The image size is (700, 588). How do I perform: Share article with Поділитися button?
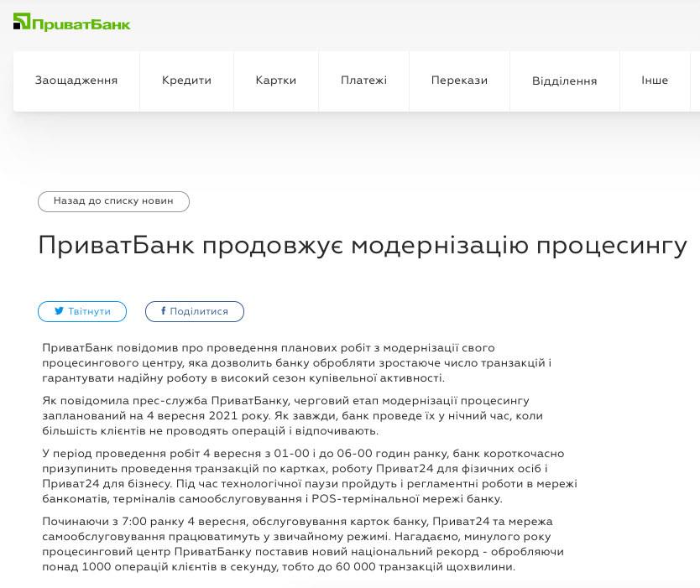tap(195, 311)
